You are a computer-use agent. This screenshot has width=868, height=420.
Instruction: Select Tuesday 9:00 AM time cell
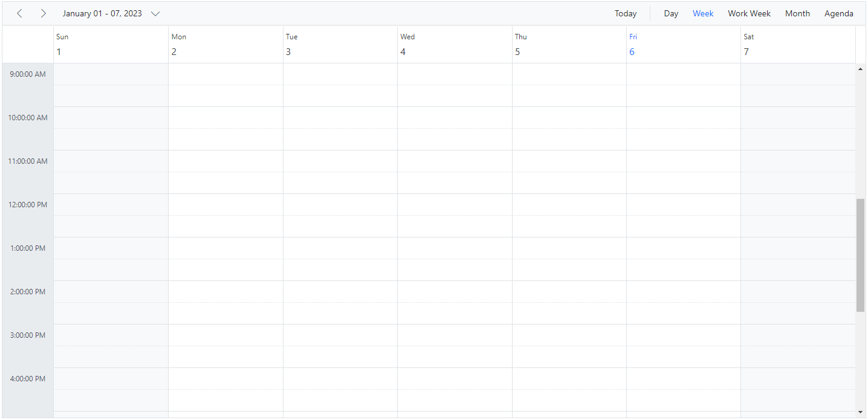click(340, 74)
